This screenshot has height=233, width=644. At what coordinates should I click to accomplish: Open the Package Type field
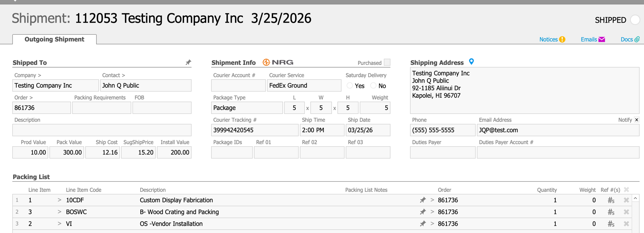[x=247, y=108]
